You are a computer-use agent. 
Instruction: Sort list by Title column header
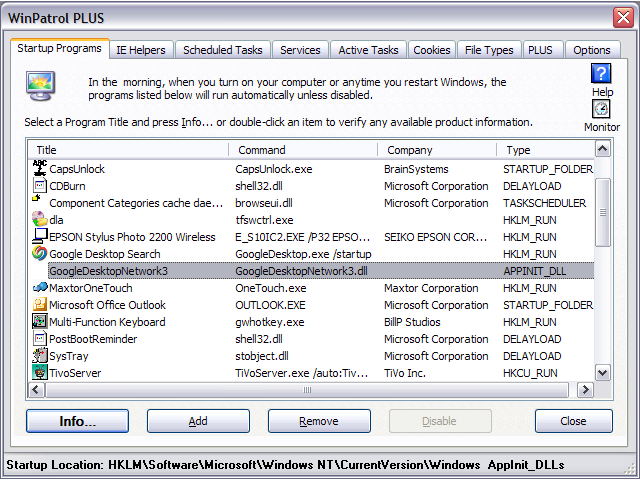click(x=128, y=150)
